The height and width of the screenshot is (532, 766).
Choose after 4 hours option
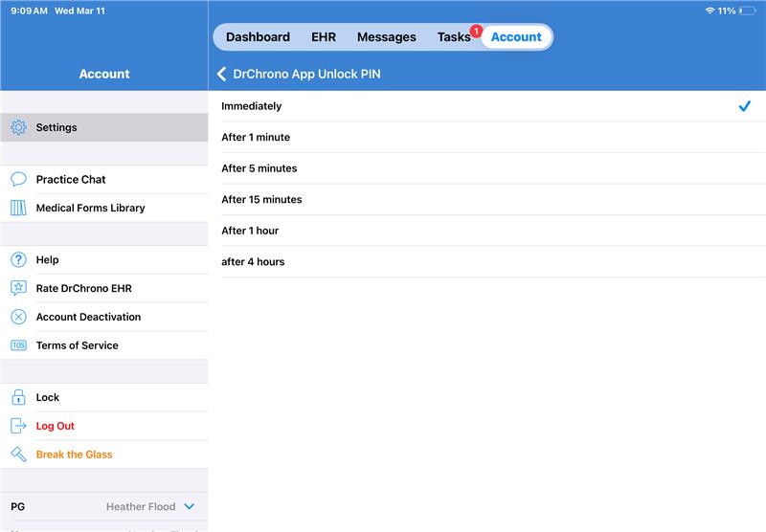(487, 262)
